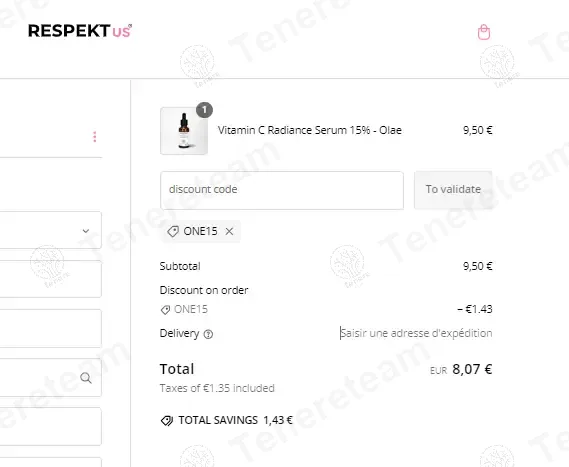Expand the dropdown chevron on left form

coord(86,231)
